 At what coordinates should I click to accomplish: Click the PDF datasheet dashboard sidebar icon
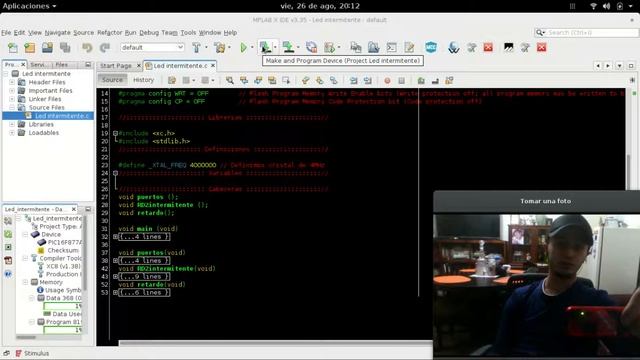click(8, 260)
